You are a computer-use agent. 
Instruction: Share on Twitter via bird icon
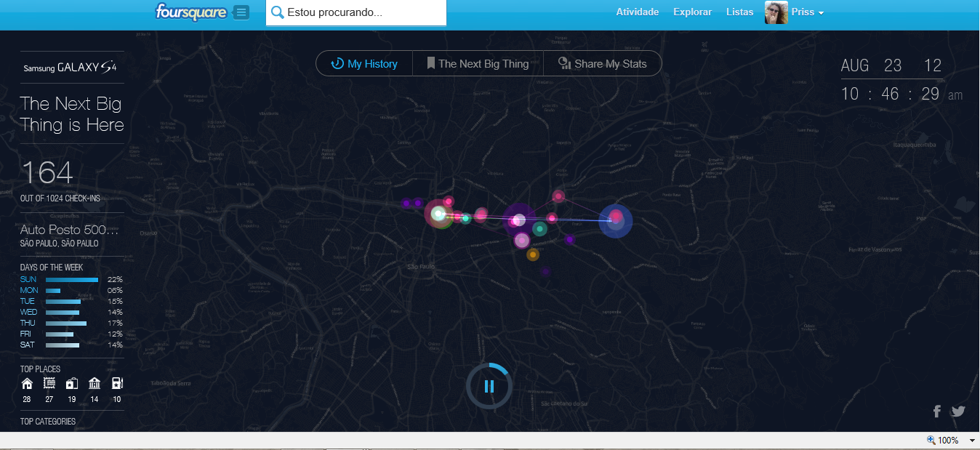click(958, 411)
